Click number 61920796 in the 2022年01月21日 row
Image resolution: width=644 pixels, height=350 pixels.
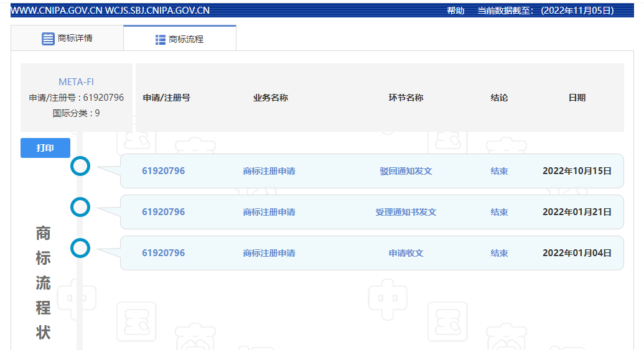pyautogui.click(x=163, y=212)
